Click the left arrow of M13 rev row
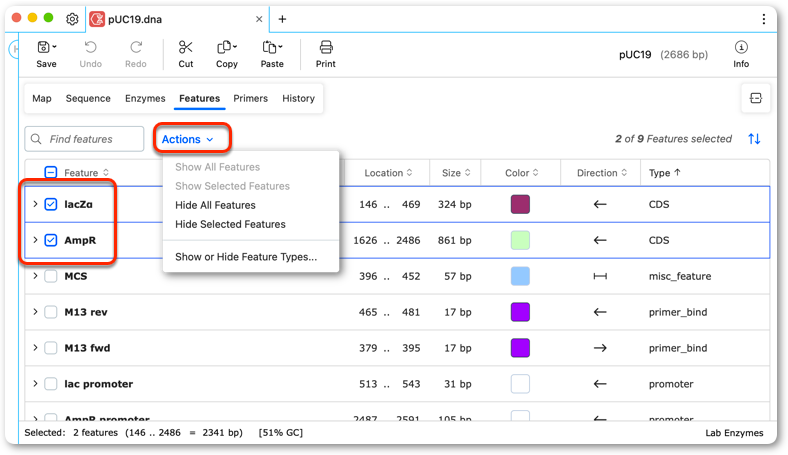The height and width of the screenshot is (455, 788). 600,312
